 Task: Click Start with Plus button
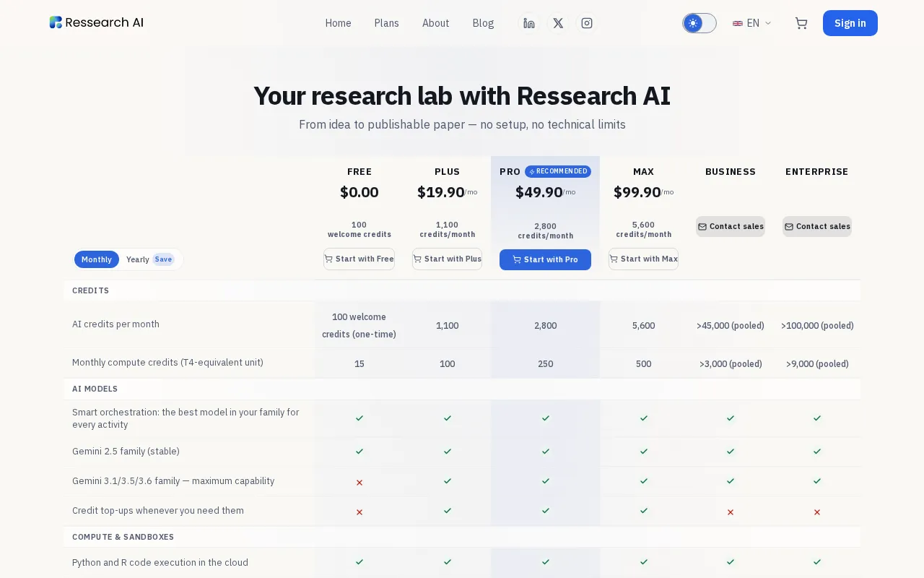447,259
